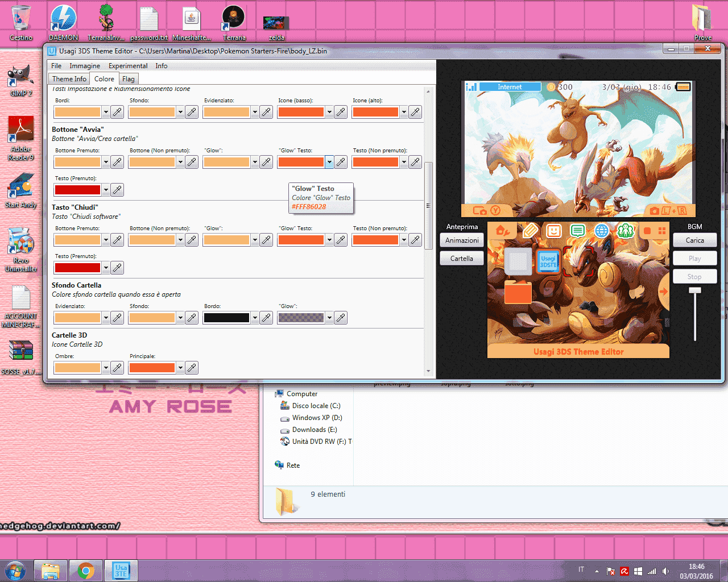Expand Avvia's Bottone (Non premuto) color dropdown
Viewport: 728px width, 582px height.
tap(180, 162)
